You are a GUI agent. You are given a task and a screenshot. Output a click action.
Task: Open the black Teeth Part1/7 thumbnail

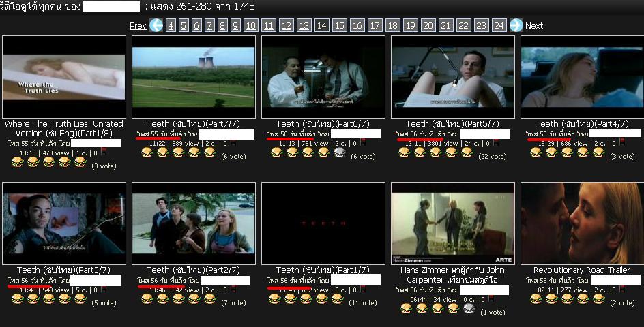pos(323,223)
